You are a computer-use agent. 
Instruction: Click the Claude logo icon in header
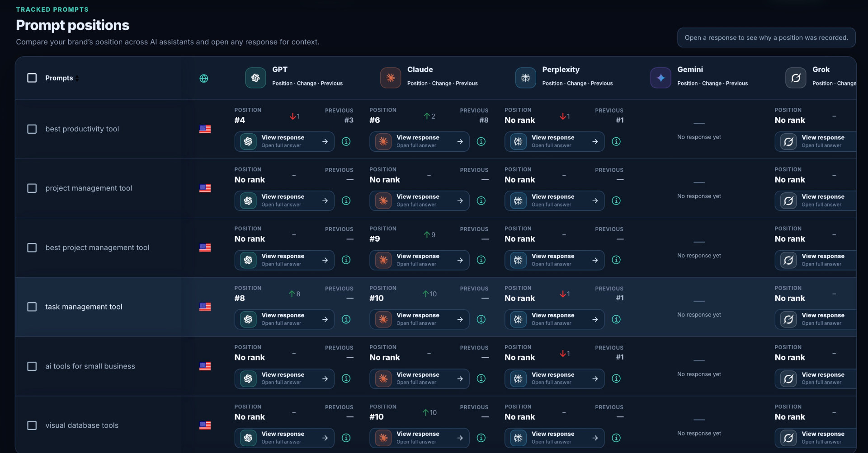pyautogui.click(x=391, y=78)
